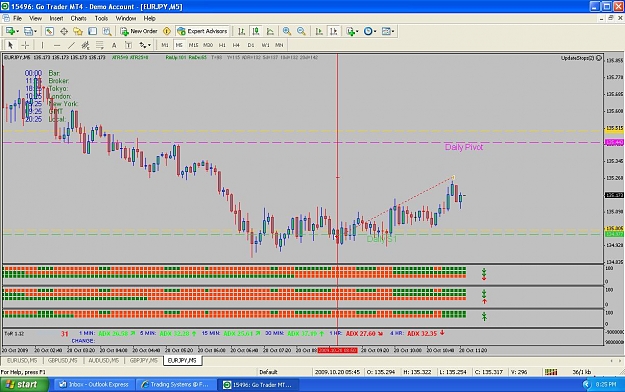Open the Help menu
The image size is (625, 392).
pos(149,18)
